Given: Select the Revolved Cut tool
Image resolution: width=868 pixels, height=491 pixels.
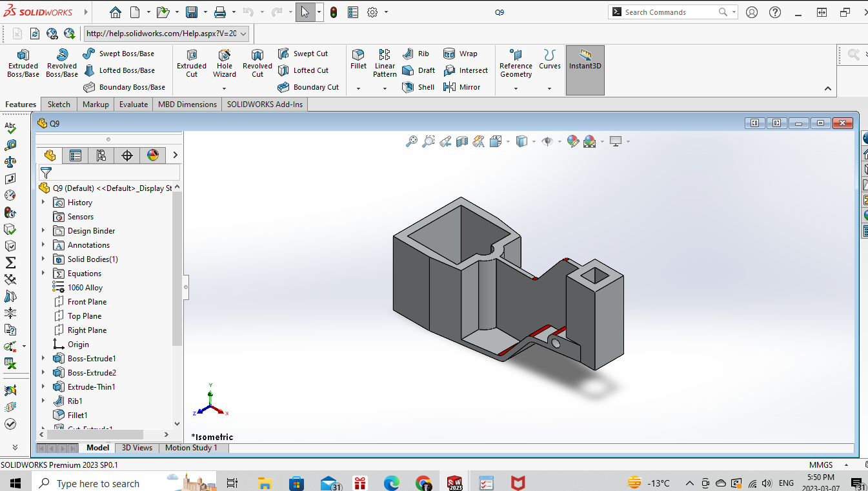Looking at the screenshot, I should tap(257, 63).
